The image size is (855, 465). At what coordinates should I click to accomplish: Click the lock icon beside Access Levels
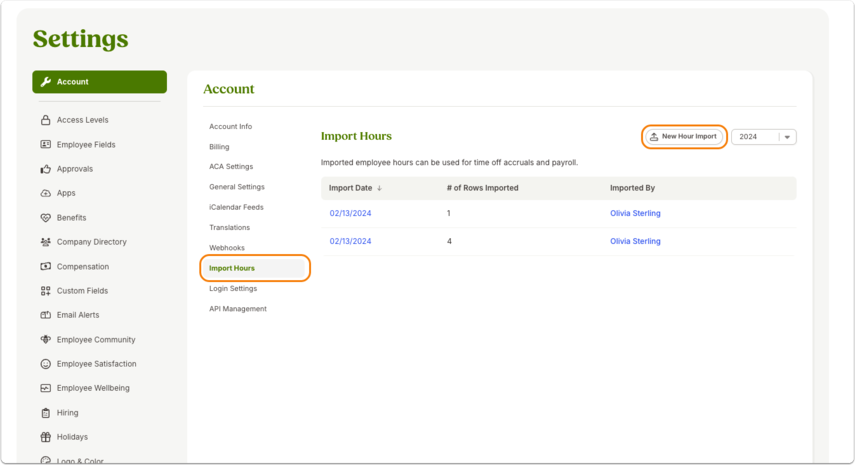click(x=46, y=120)
